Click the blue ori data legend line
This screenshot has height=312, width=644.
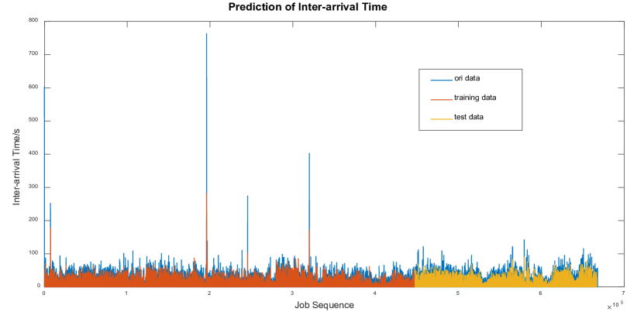[441, 80]
